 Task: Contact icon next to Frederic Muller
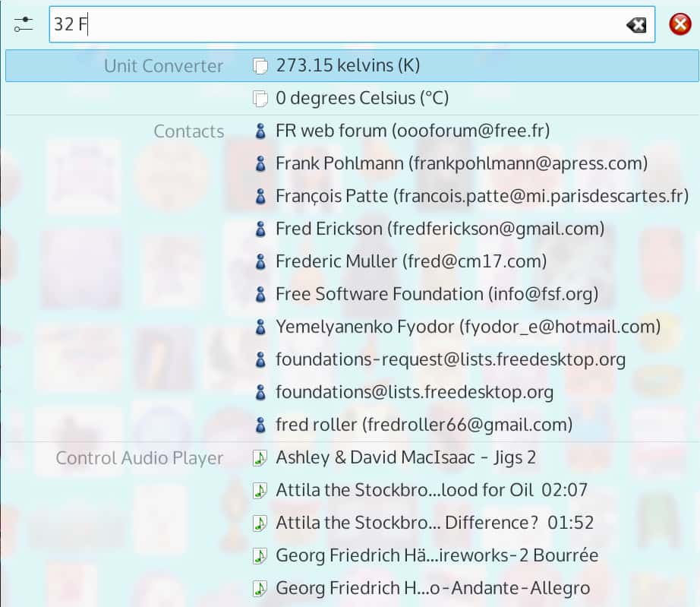coord(260,262)
